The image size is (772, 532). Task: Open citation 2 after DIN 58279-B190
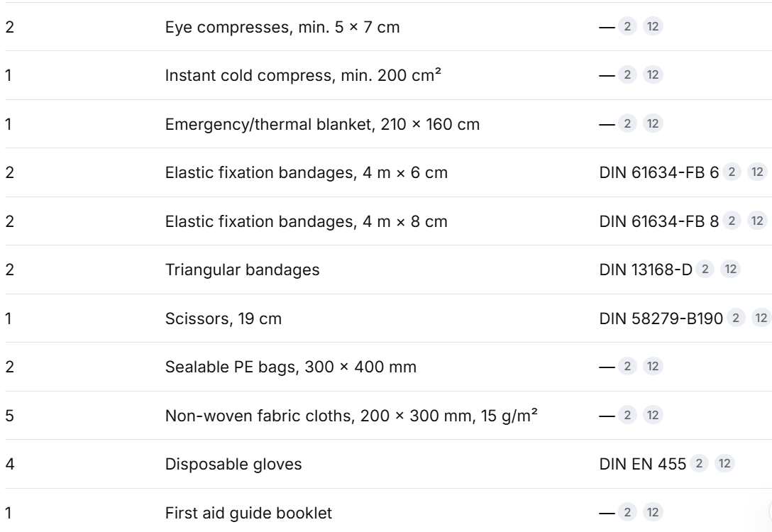pyautogui.click(x=736, y=318)
